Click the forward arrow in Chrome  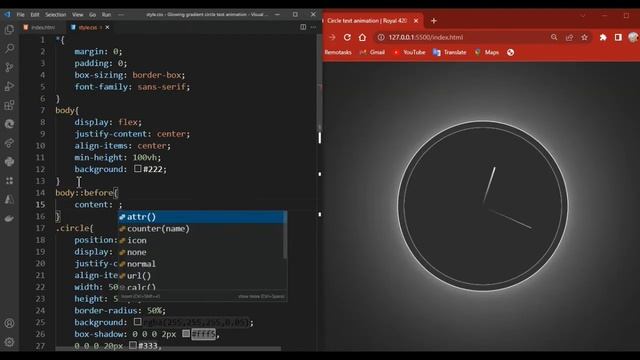click(x=332, y=37)
